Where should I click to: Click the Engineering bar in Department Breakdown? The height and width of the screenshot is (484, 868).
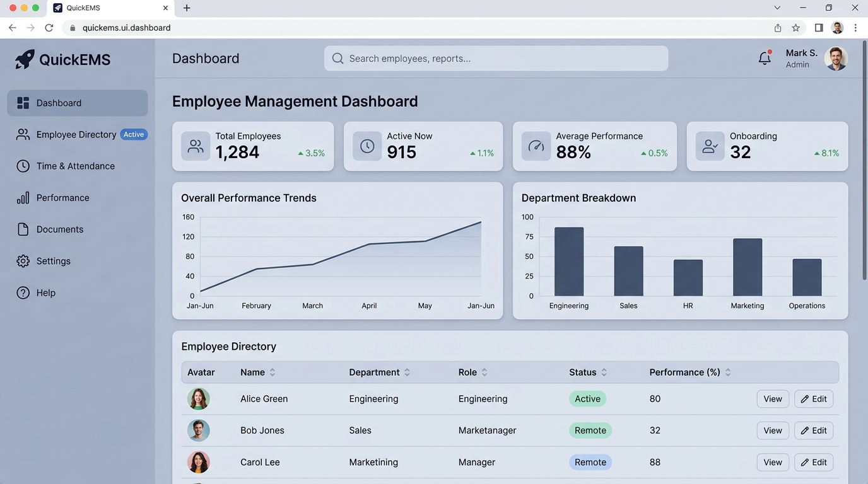(x=569, y=262)
